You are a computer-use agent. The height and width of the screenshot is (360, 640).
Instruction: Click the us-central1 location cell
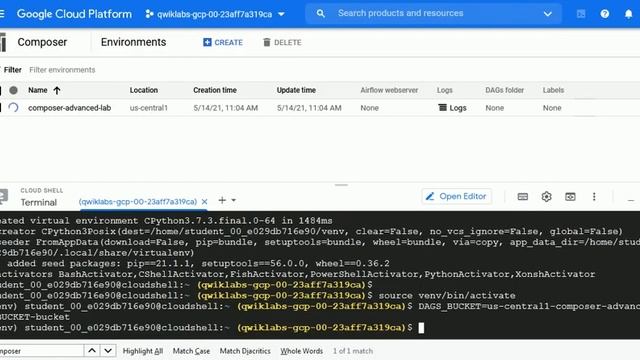149,108
